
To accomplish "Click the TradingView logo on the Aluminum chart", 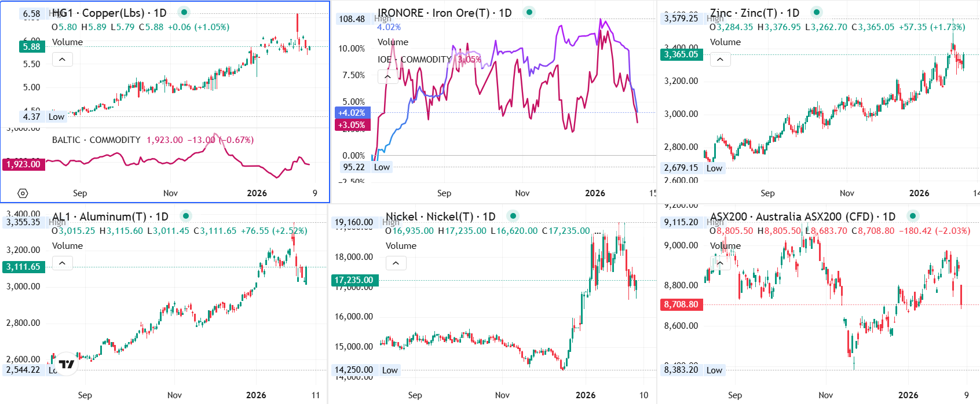I will pyautogui.click(x=67, y=364).
